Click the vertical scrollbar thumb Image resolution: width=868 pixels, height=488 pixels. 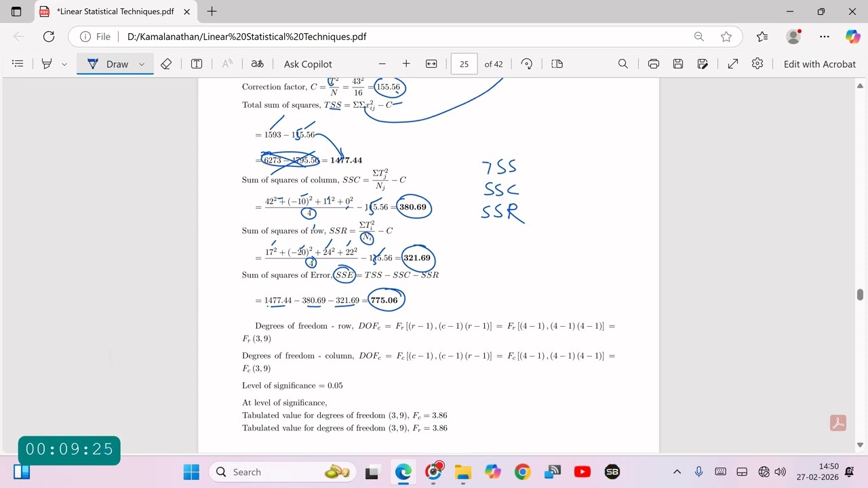861,294
